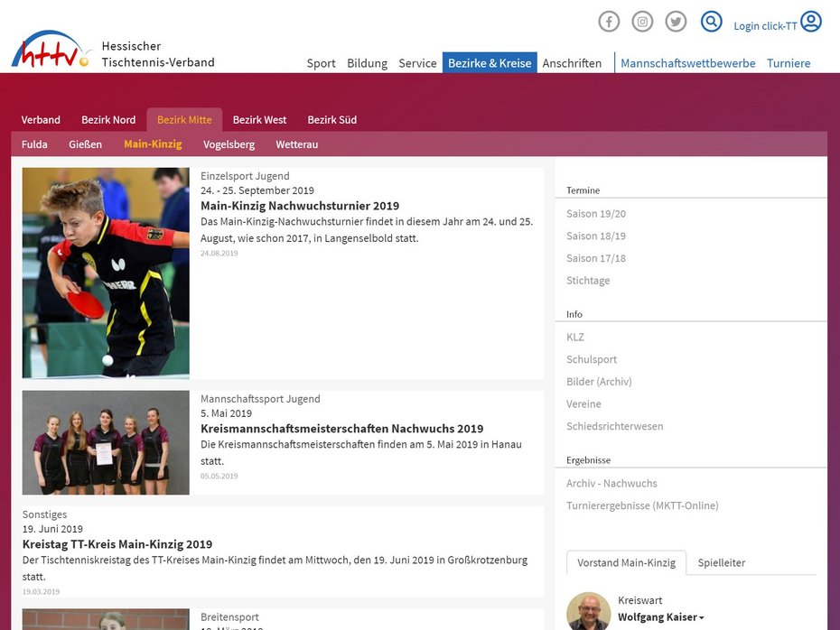Expand Wolfgang Kaiser contact dropdown
Screen dimensions: 840x630
660,617
